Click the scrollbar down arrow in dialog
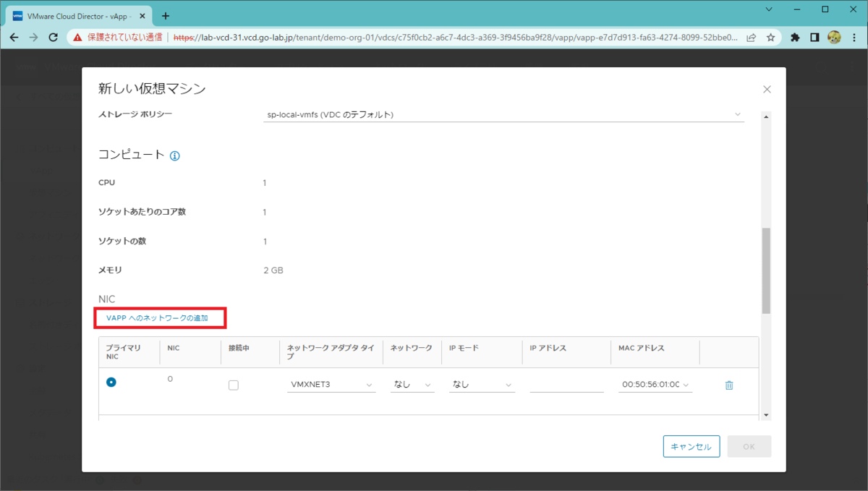Viewport: 868px width, 491px height. pos(766,415)
